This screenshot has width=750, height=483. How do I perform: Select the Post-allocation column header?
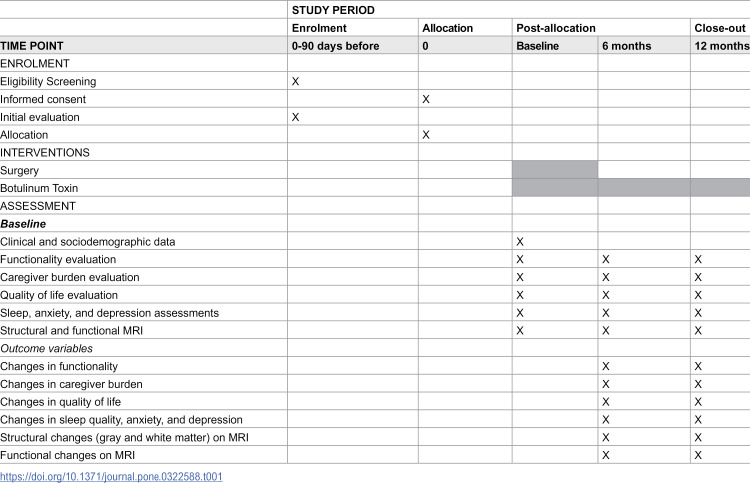601,28
